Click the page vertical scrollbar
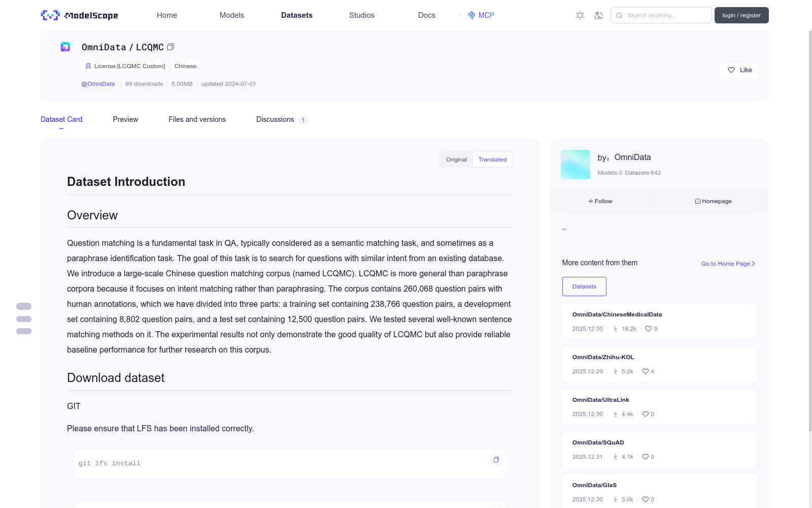Viewport: 812px width, 508px height. (810, 231)
